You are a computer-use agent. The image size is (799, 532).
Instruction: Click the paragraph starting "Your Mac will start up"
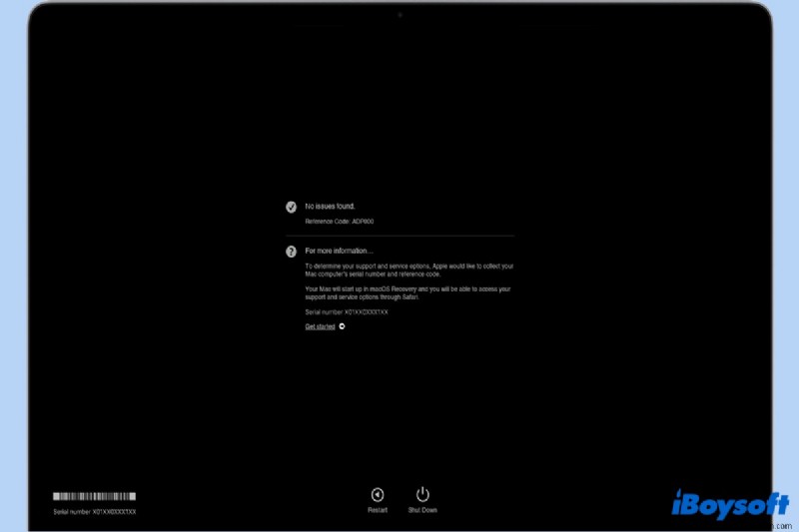point(407,292)
